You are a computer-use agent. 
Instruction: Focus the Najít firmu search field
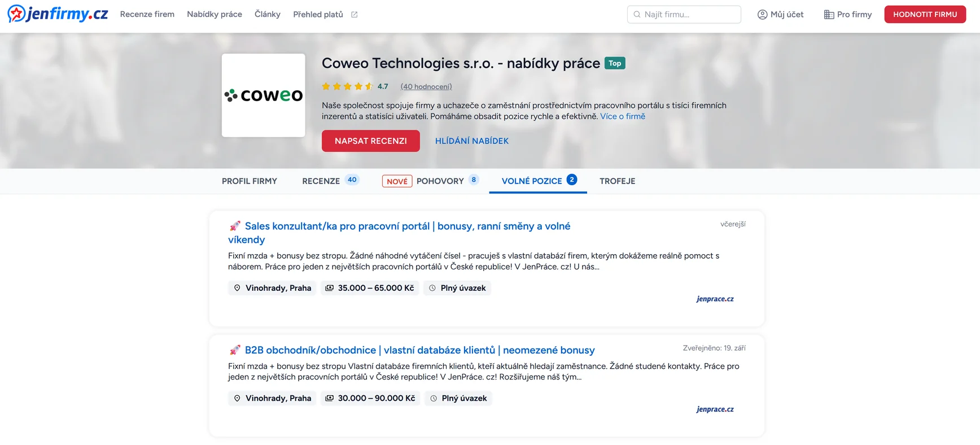coord(684,15)
